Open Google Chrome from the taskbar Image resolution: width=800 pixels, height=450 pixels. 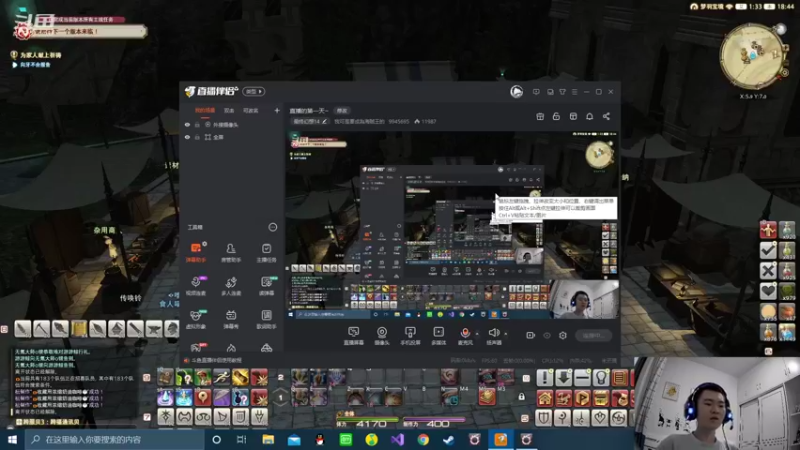tap(423, 439)
